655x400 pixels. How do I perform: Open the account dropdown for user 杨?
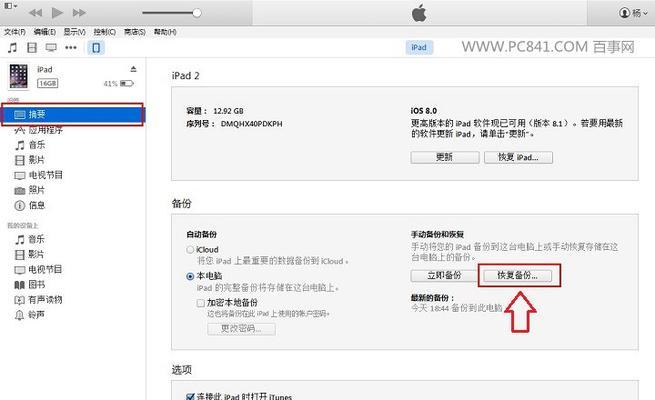633,13
